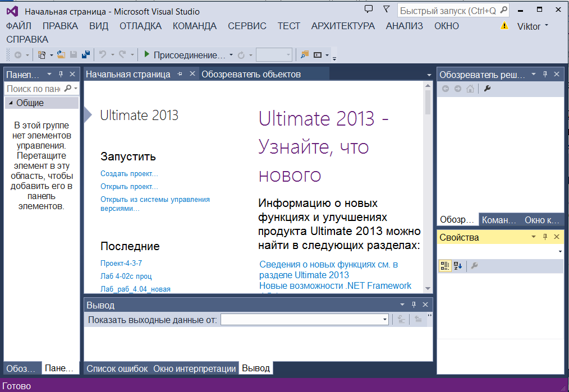This screenshot has height=392, width=569.
Task: Start debugging with the green play icon
Action: click(x=146, y=54)
